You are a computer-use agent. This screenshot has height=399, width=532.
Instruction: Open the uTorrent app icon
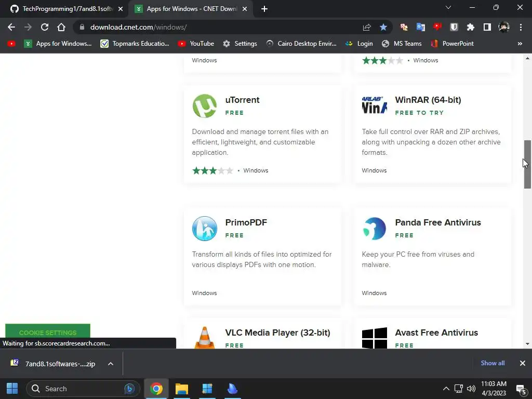pos(205,106)
